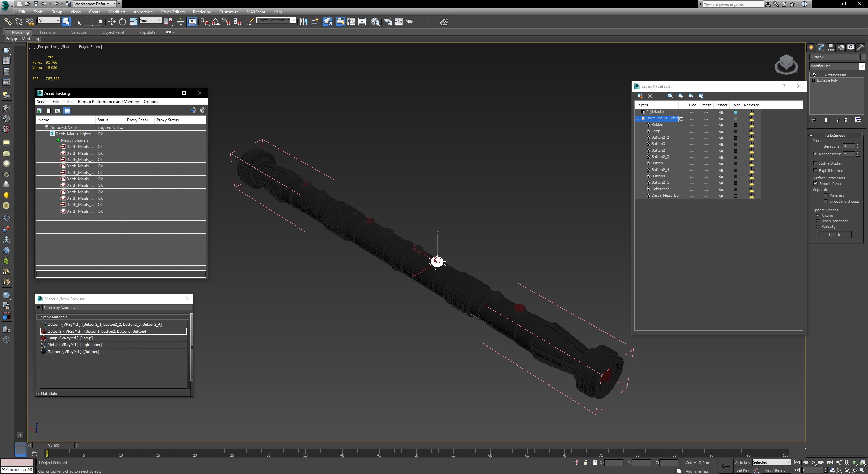This screenshot has width=868, height=474.
Task: Switch to Create command panel tab
Action: pyautogui.click(x=811, y=47)
